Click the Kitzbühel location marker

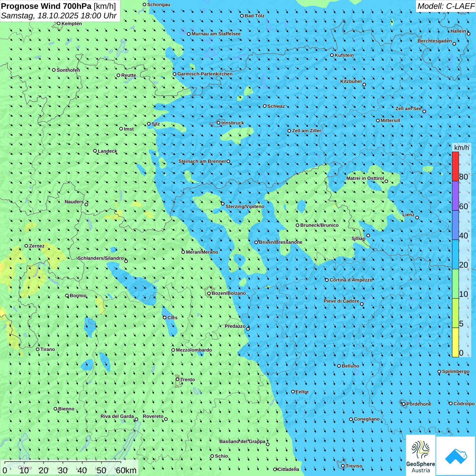point(364,85)
